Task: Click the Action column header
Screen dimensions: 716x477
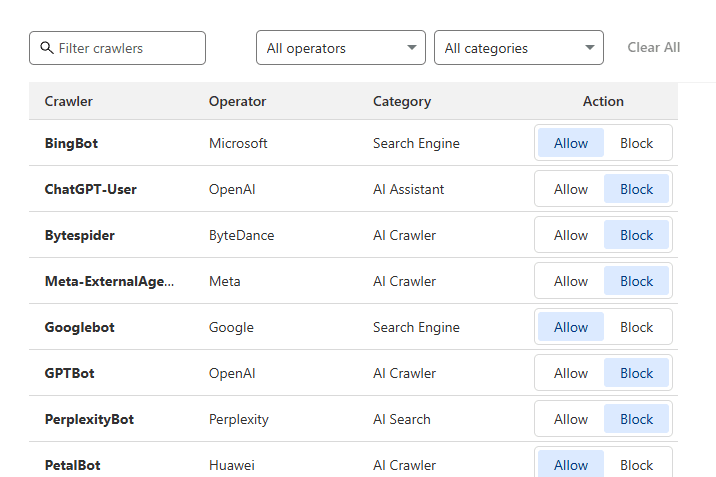Action: (603, 101)
